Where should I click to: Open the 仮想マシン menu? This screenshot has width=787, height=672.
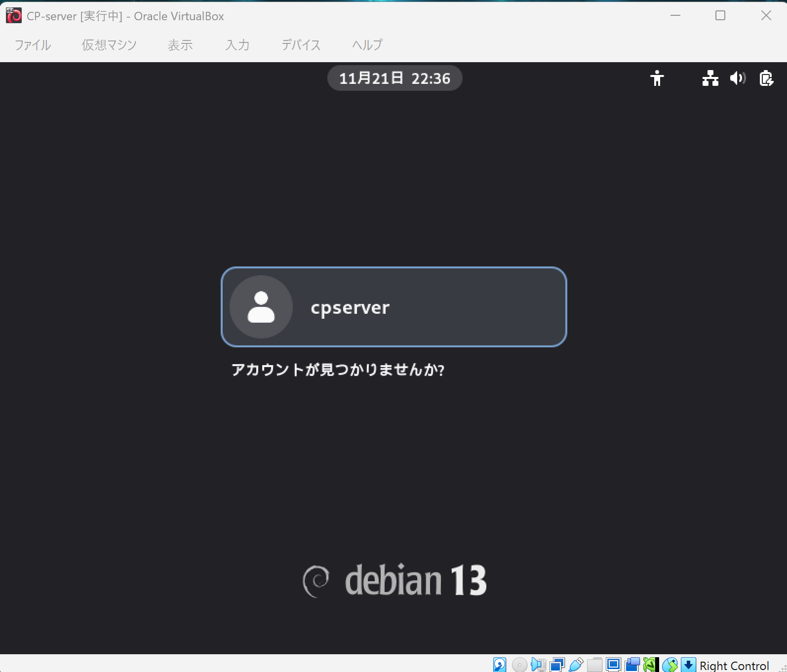click(x=109, y=45)
